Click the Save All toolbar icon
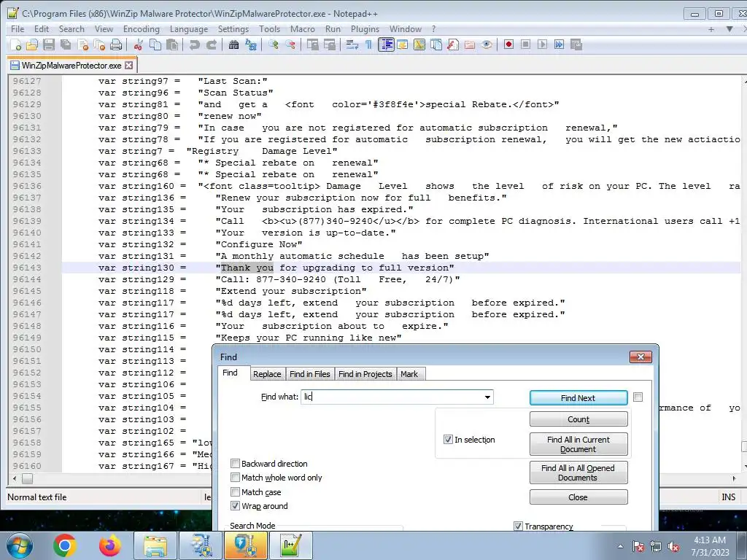747x560 pixels. coord(65,44)
